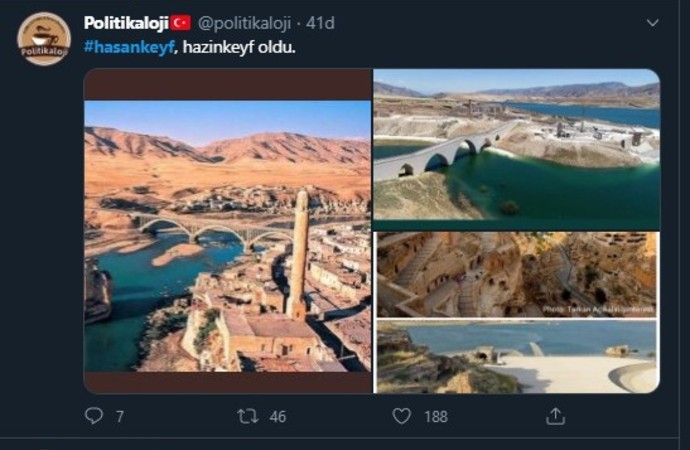This screenshot has width=690, height=450.
Task: Click the reply count 7
Action: (119, 416)
